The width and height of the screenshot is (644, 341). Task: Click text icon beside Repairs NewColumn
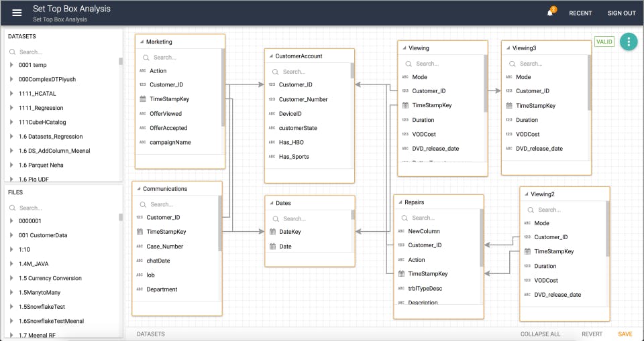[x=401, y=231]
